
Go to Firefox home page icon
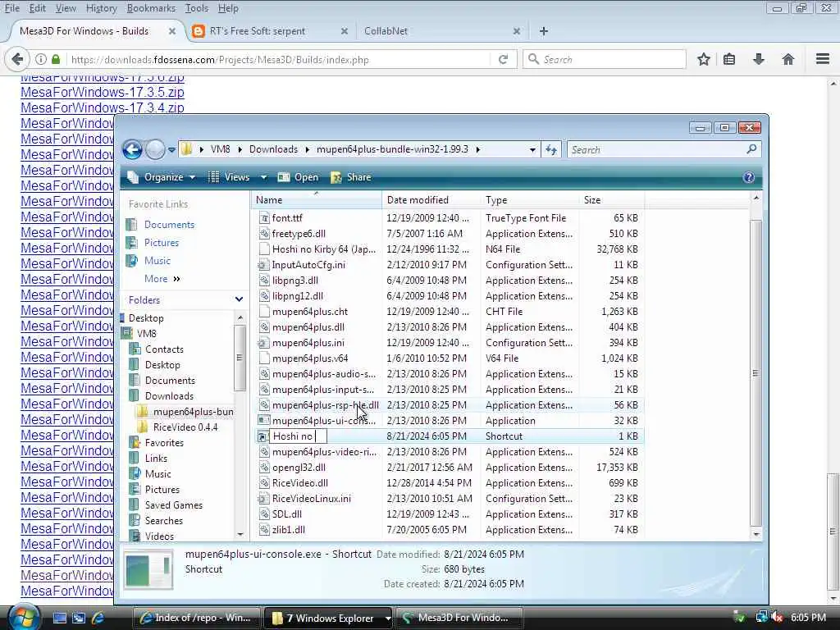tap(788, 59)
